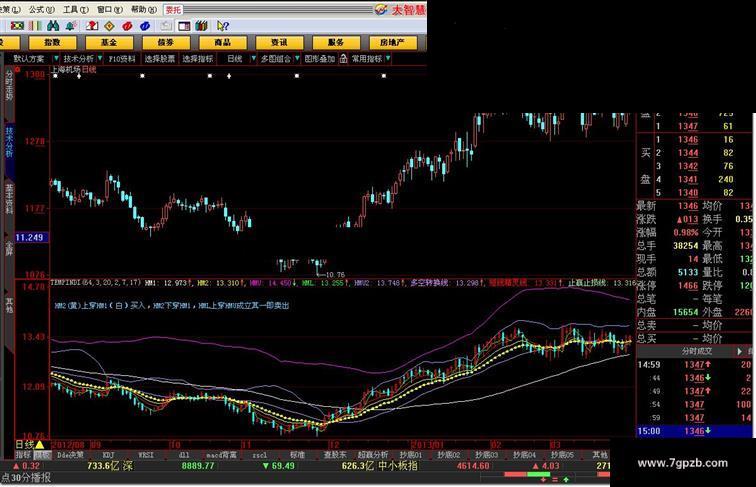Viewport: 756px width, 487px height.
Task: Click the yellow triangle beside 日线
Action: point(40,445)
